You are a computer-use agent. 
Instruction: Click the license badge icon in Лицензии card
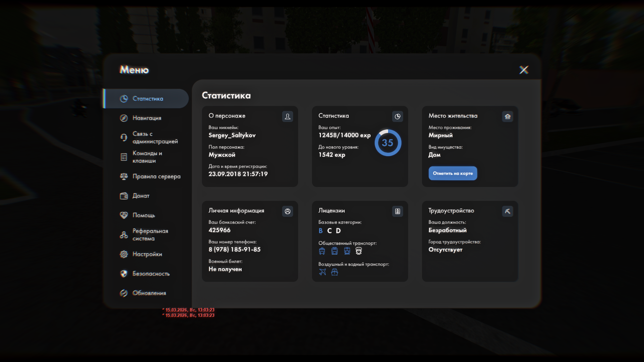397,211
